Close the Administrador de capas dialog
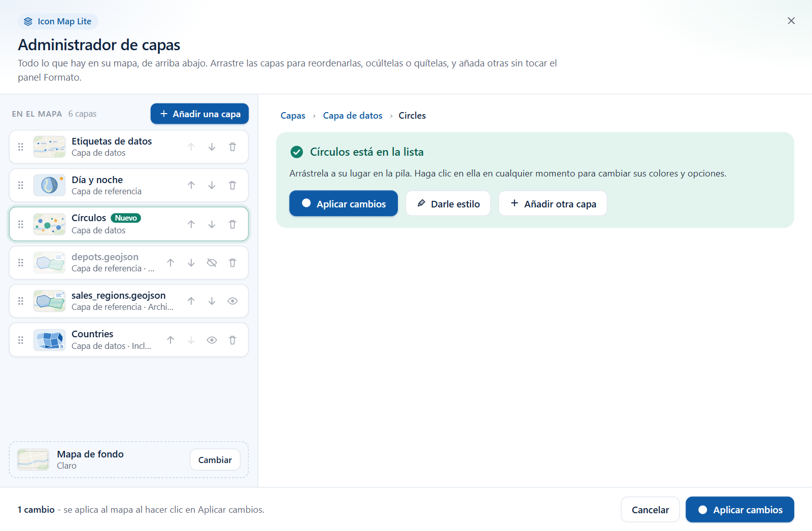Viewport: 812px width, 531px height. pos(791,21)
